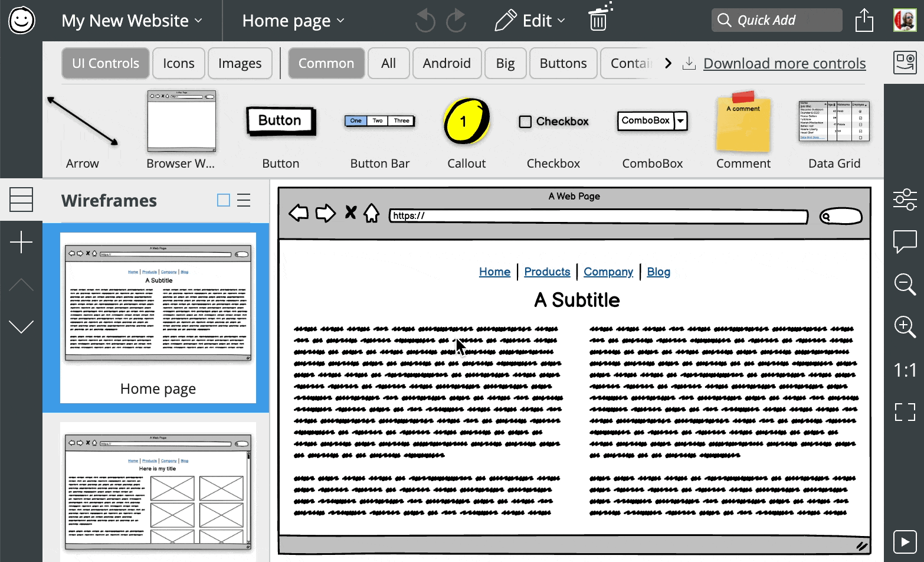This screenshot has width=924, height=562.
Task: Switch wireframes to list view
Action: (244, 200)
